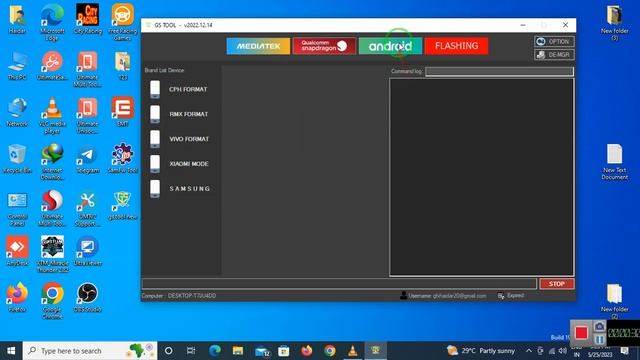The width and height of the screenshot is (640, 360).
Task: Open the EMT desktop shortcut
Action: click(x=122, y=112)
